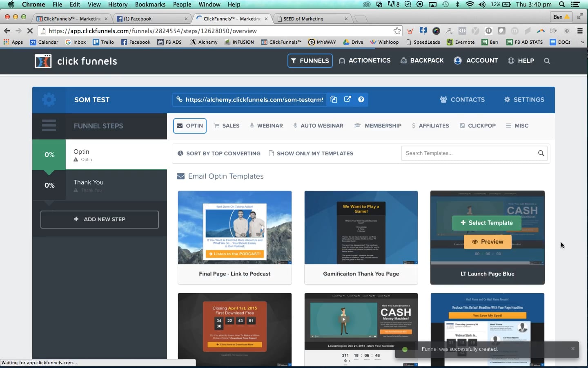Open the Bookmarks menu in menu bar
Viewport: 588px width, 368px height.
pos(150,4)
